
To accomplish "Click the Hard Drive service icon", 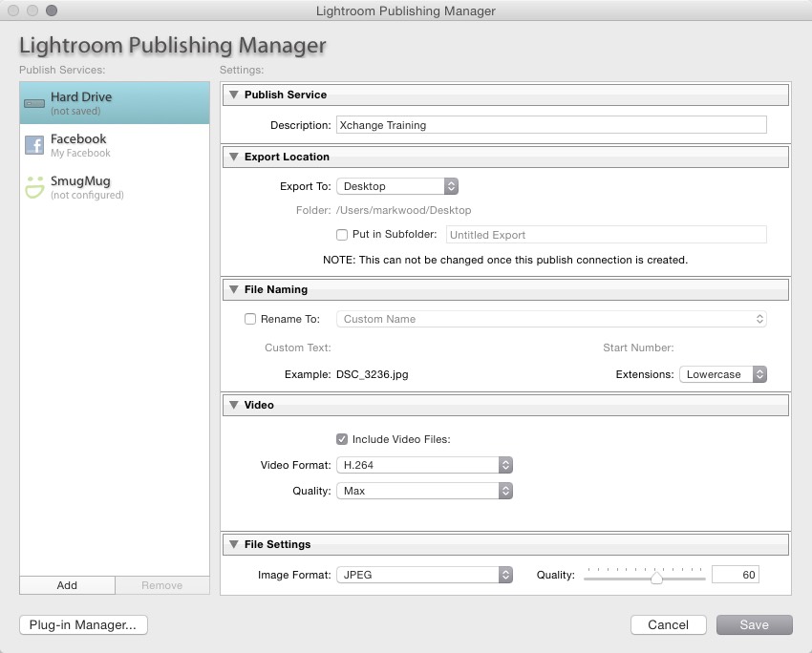I will 34,103.
